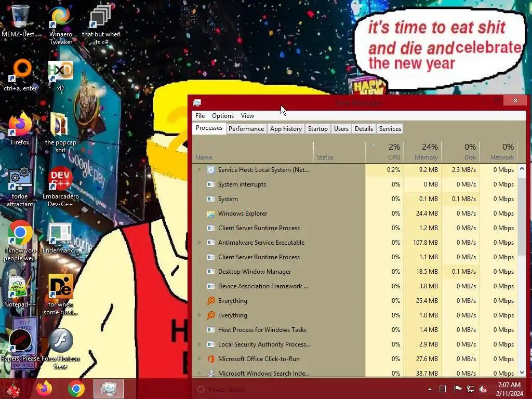Switch to the App history tab
This screenshot has width=532, height=399.
tap(286, 129)
